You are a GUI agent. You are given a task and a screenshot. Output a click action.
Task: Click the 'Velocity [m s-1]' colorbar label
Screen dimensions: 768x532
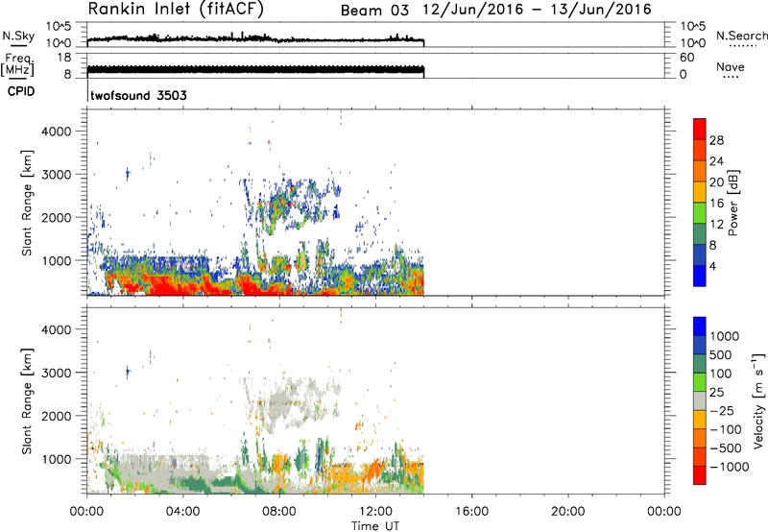758,400
